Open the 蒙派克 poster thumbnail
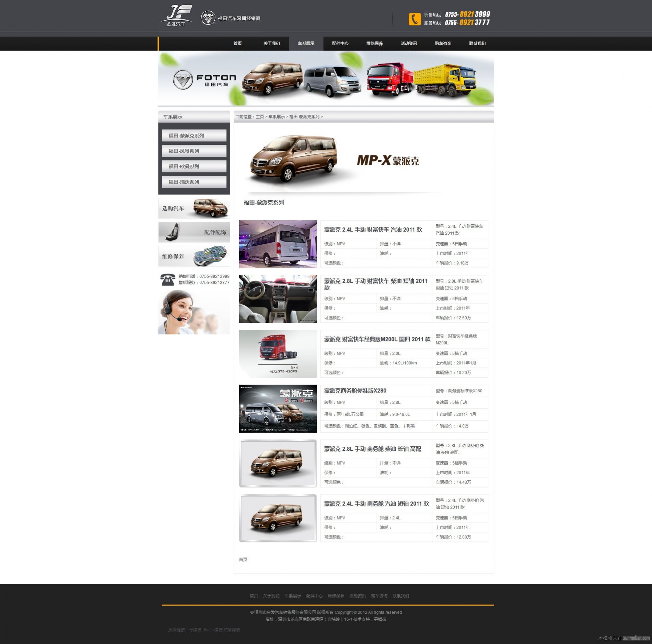 [278, 409]
